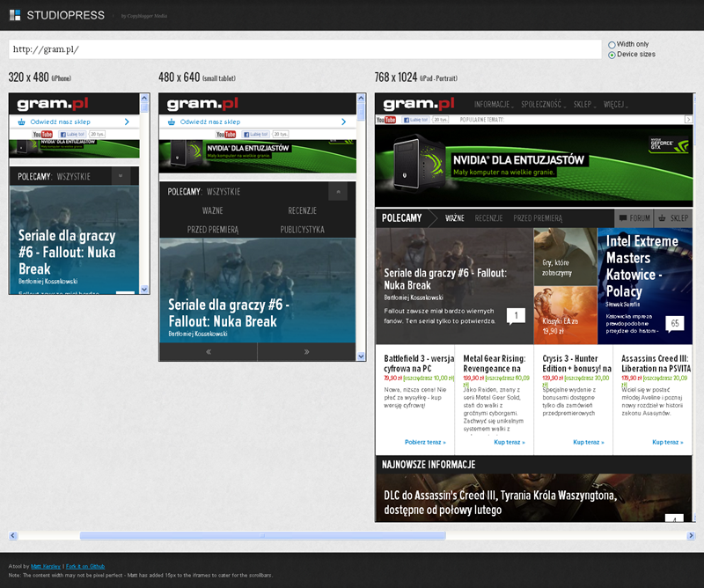Click the next slide double-arrow in tablet preview
The width and height of the screenshot is (704, 588).
pyautogui.click(x=306, y=351)
